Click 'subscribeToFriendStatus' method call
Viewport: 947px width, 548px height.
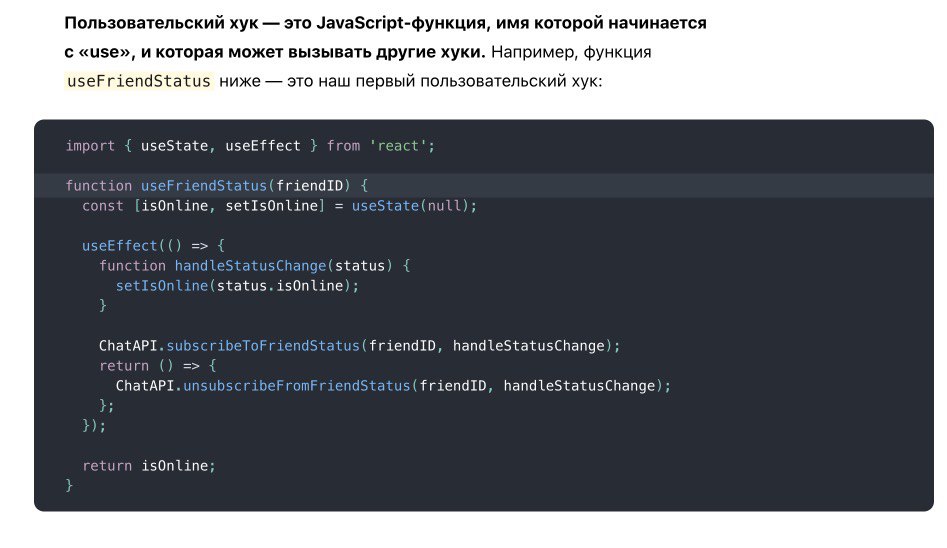coord(263,346)
